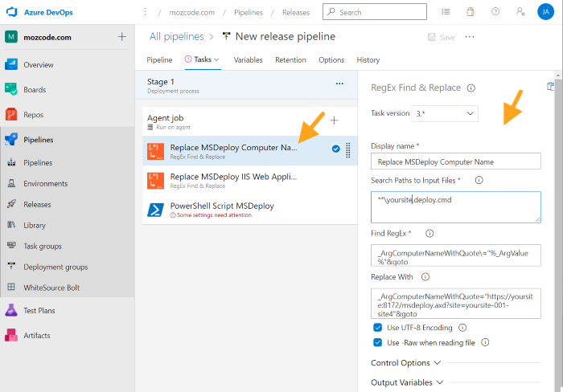Screen dimensions: 563x392
Task: Click the pipeline more actions ellipsis
Action: click(x=470, y=37)
